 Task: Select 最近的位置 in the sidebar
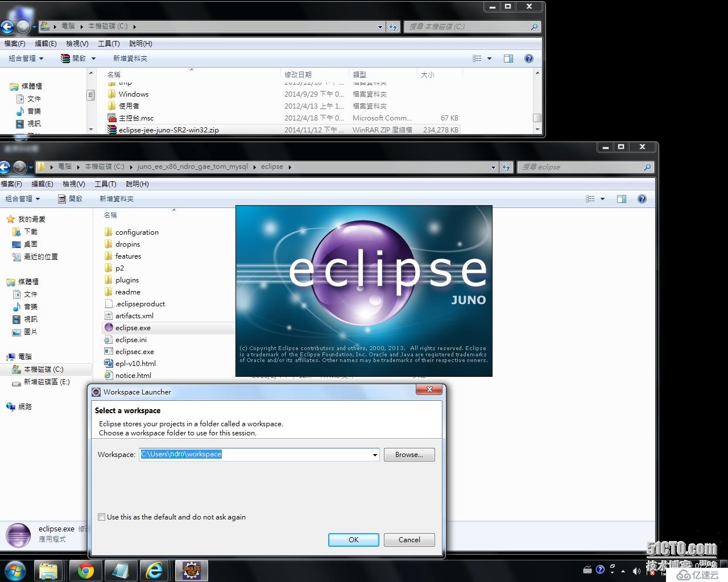(x=40, y=257)
